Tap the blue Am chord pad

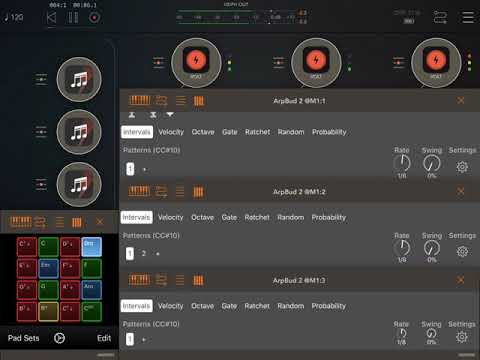(x=92, y=290)
